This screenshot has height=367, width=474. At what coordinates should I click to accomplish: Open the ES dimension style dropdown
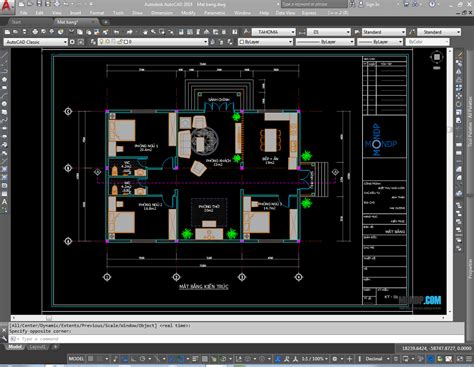tap(348, 32)
